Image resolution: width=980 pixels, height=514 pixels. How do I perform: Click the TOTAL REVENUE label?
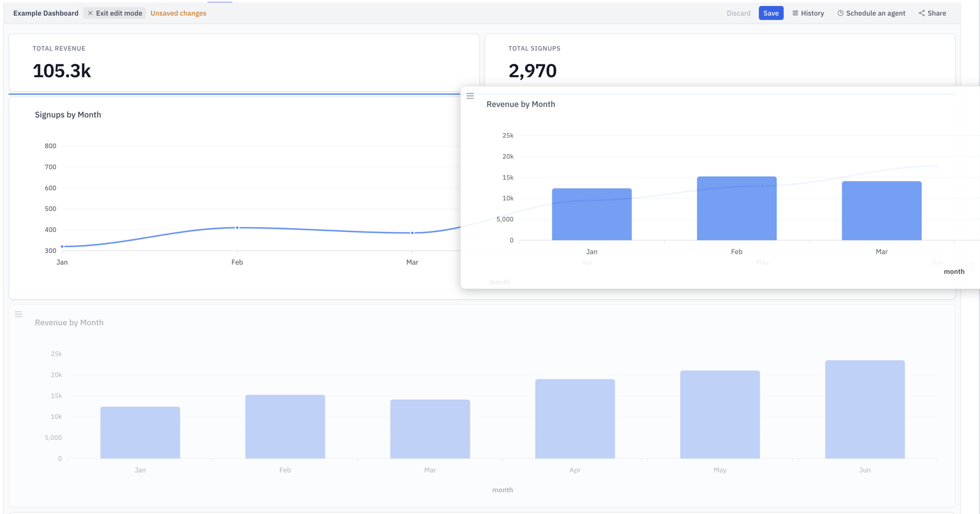(x=59, y=48)
